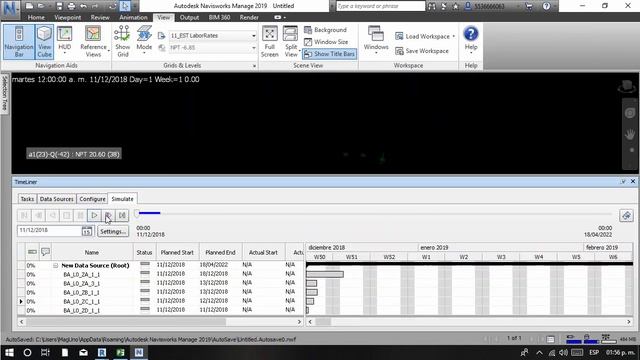Viewport: 640px width, 360px height.
Task: Open the Reference Views tool
Action: (x=93, y=42)
